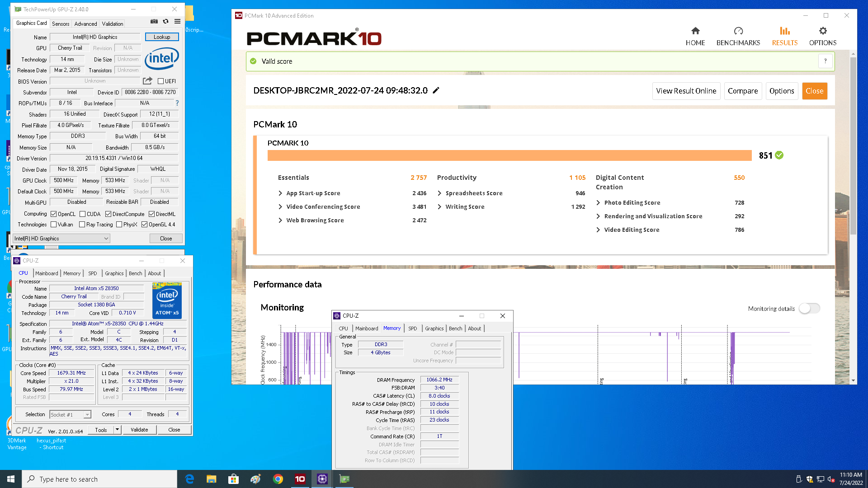Image resolution: width=868 pixels, height=488 pixels.
Task: Open Bench tab in CPU-Z processor window
Action: 135,273
